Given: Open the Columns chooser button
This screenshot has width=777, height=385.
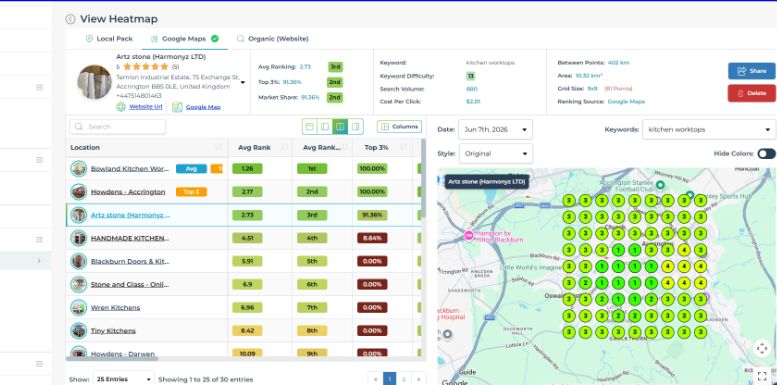Looking at the screenshot, I should tap(399, 127).
